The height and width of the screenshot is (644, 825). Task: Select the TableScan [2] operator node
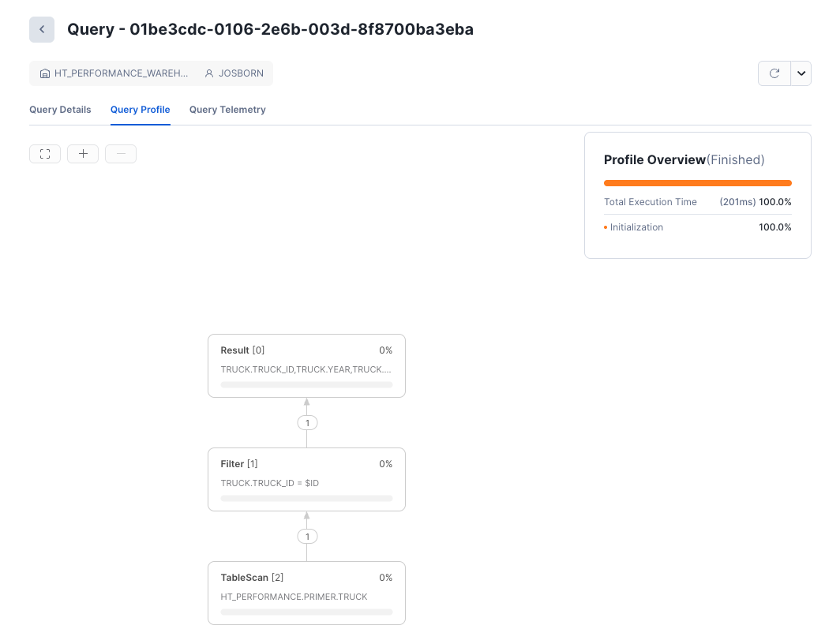tap(306, 593)
